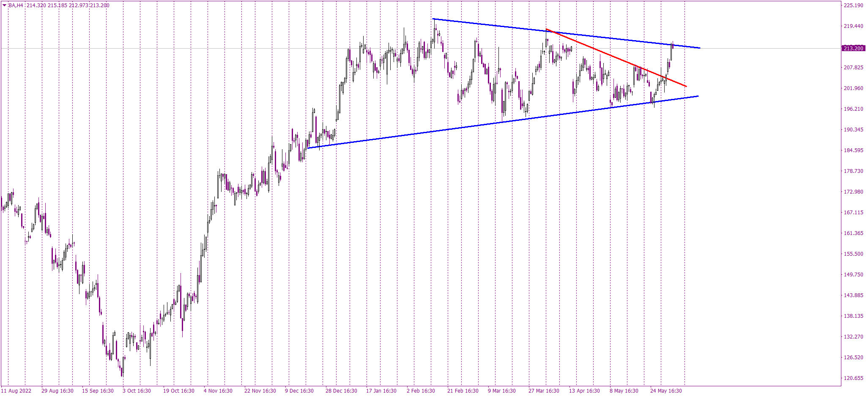Click the BA,H4 symbol label

click(x=16, y=5)
